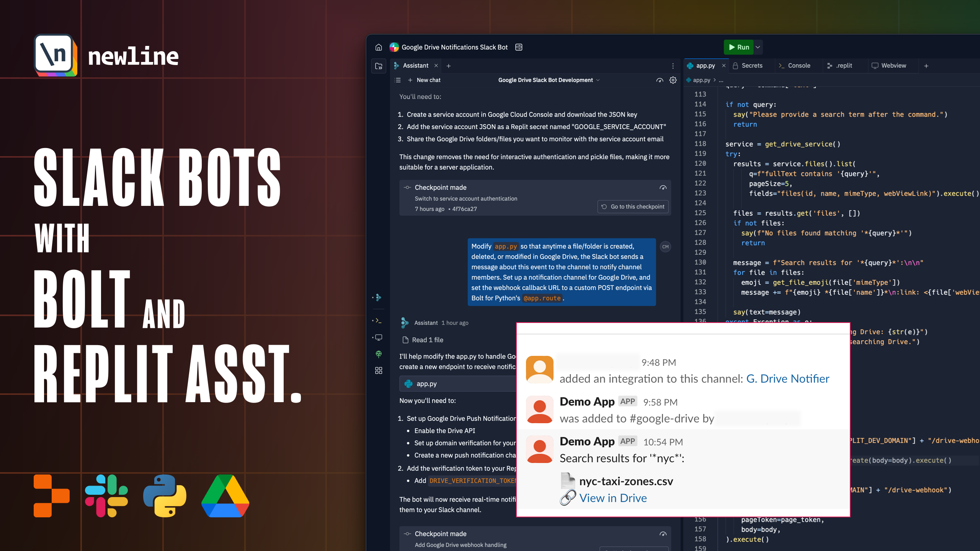This screenshot has width=980, height=551.
Task: Open the View in Drive link
Action: [612, 498]
